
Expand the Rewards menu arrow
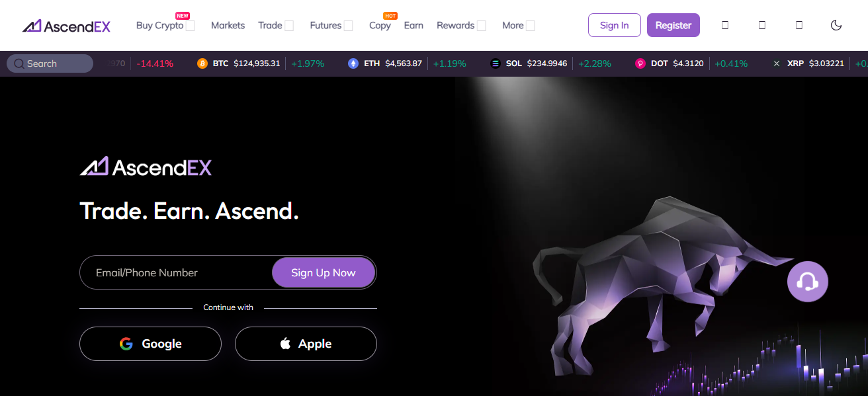coord(482,26)
